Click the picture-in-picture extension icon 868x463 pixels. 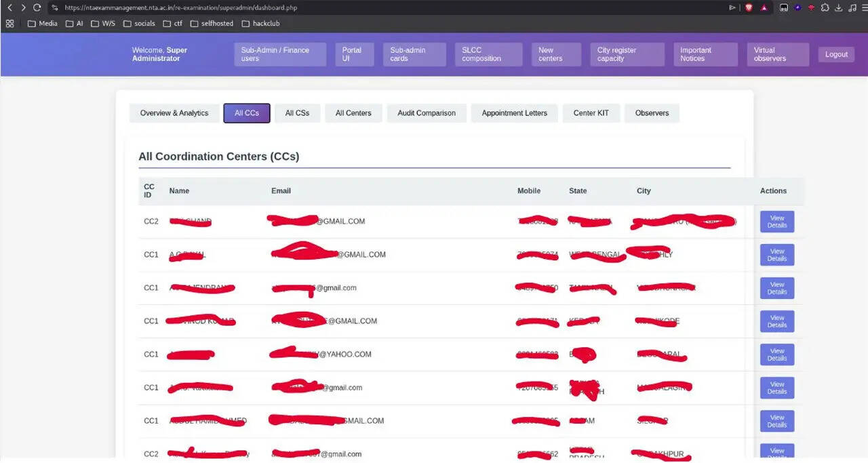[x=784, y=7]
